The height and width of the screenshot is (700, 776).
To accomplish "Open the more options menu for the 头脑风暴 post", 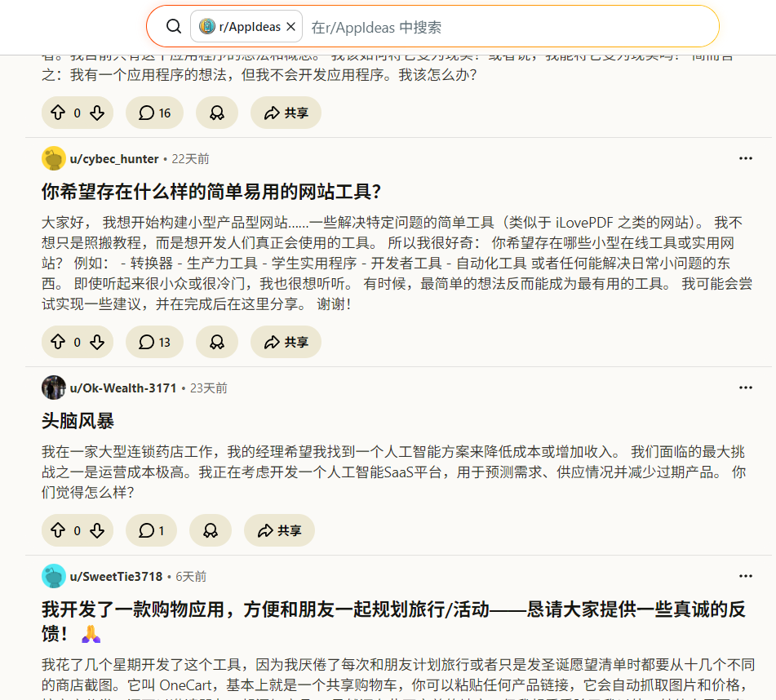I will click(745, 388).
